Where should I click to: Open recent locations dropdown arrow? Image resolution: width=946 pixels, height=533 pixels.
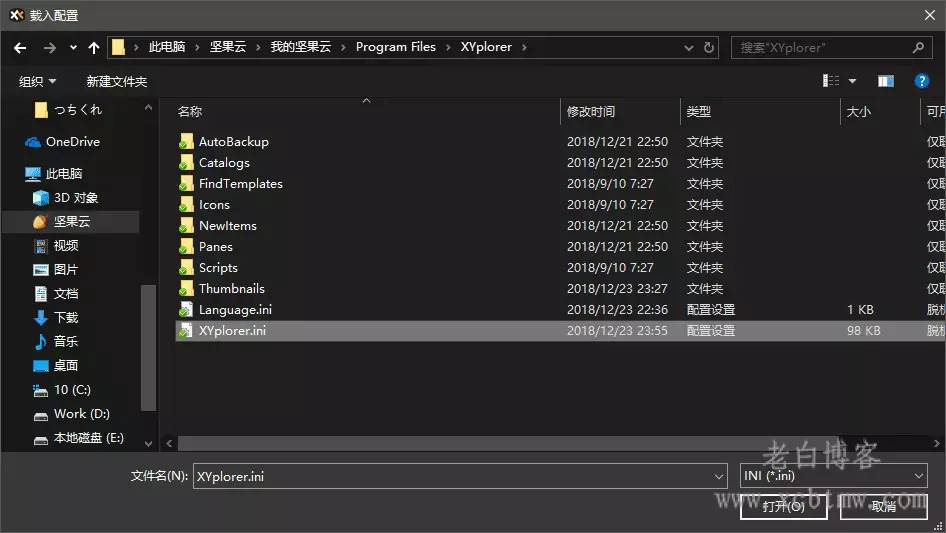point(73,48)
